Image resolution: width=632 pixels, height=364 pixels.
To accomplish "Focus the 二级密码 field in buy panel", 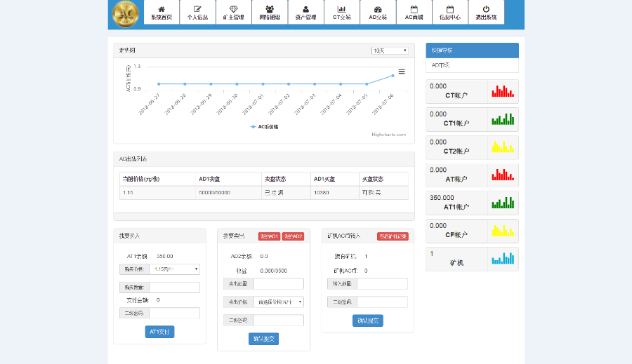I will [x=175, y=314].
